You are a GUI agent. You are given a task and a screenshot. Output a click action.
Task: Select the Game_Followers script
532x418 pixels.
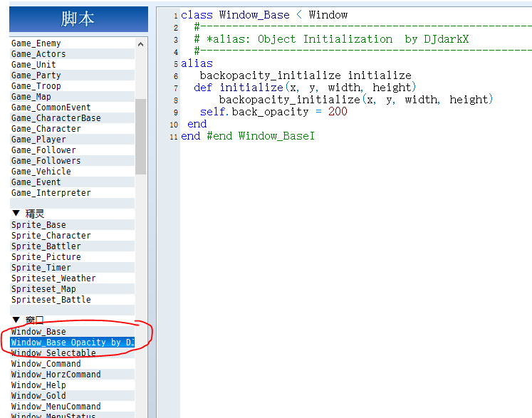tap(72, 161)
